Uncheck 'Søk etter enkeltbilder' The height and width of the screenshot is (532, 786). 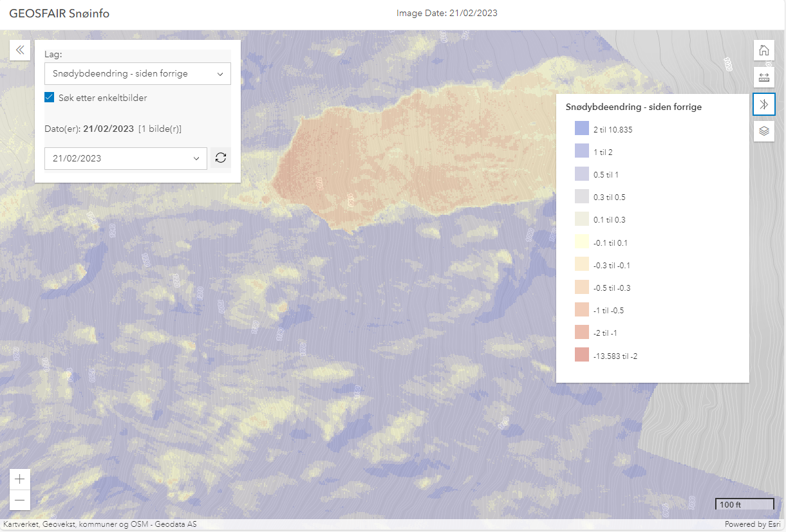click(49, 98)
